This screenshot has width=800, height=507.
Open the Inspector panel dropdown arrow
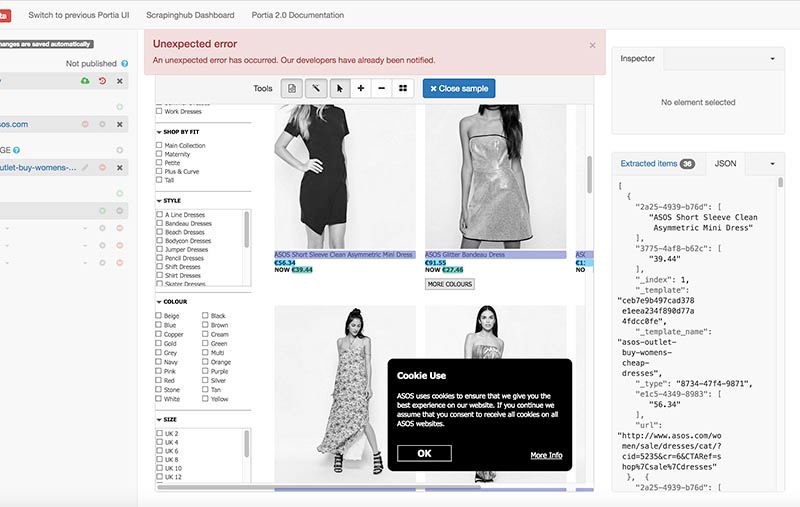[772, 59]
